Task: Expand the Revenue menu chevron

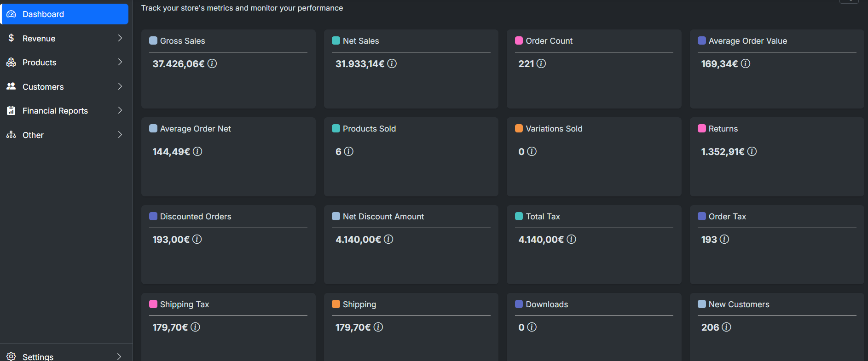Action: pyautogui.click(x=120, y=38)
